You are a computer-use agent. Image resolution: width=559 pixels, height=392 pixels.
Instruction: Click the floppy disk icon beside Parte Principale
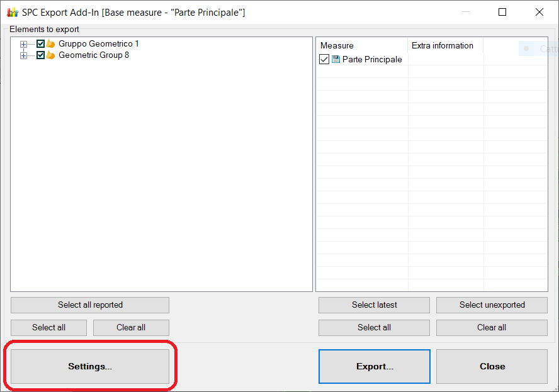pos(337,59)
